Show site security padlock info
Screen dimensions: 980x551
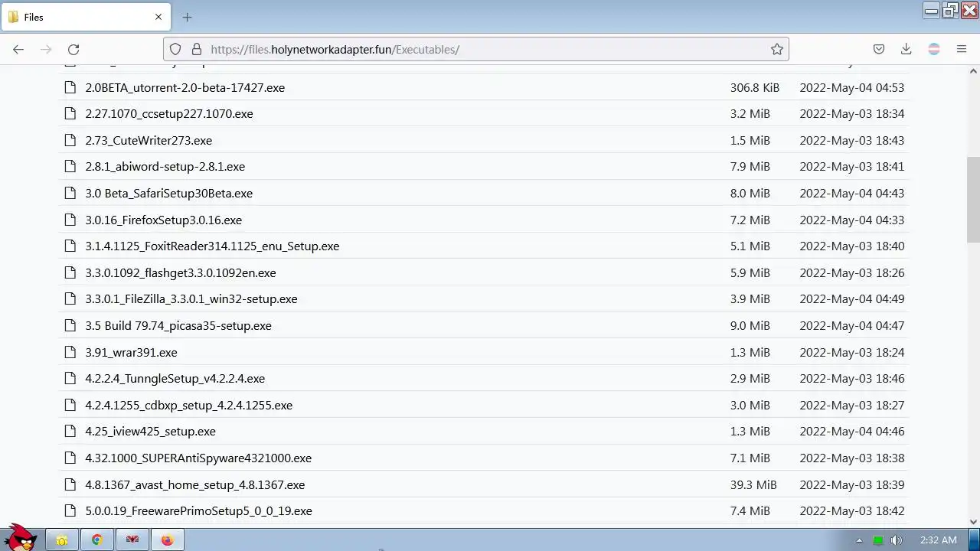[197, 49]
